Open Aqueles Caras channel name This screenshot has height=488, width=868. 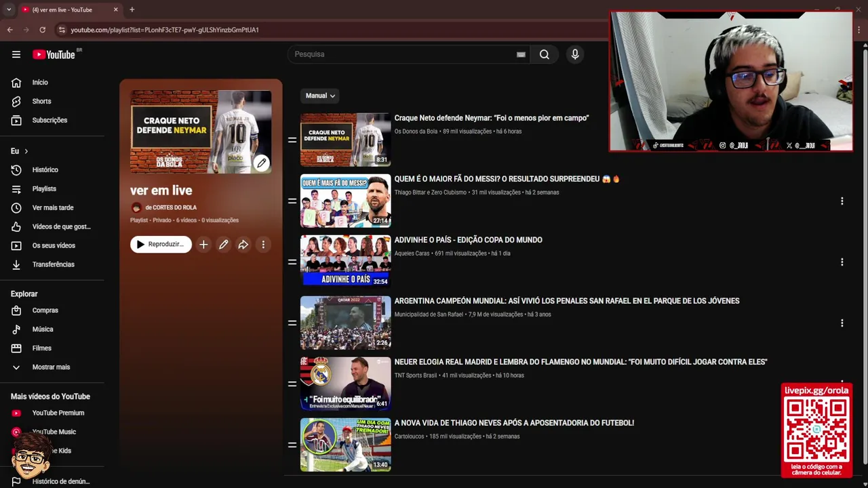[x=412, y=253]
